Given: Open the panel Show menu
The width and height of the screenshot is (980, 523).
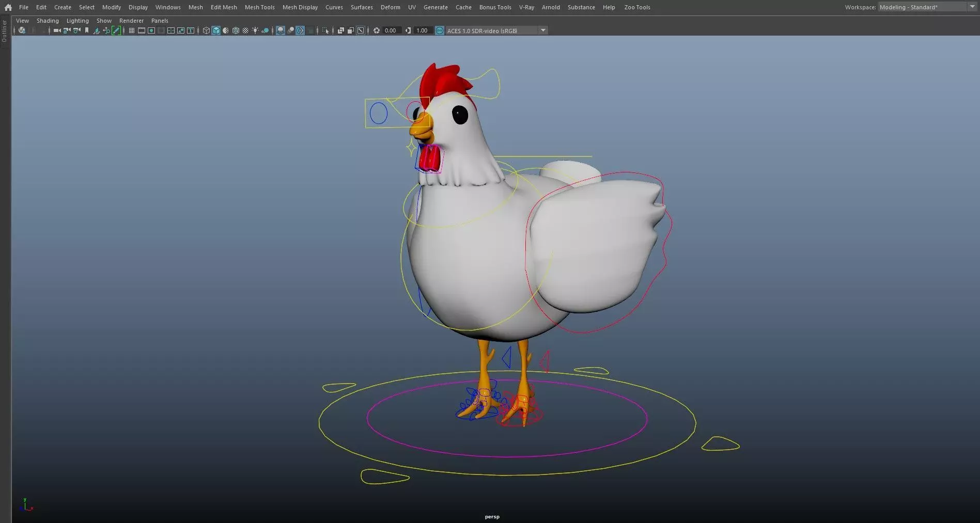Looking at the screenshot, I should pyautogui.click(x=104, y=21).
